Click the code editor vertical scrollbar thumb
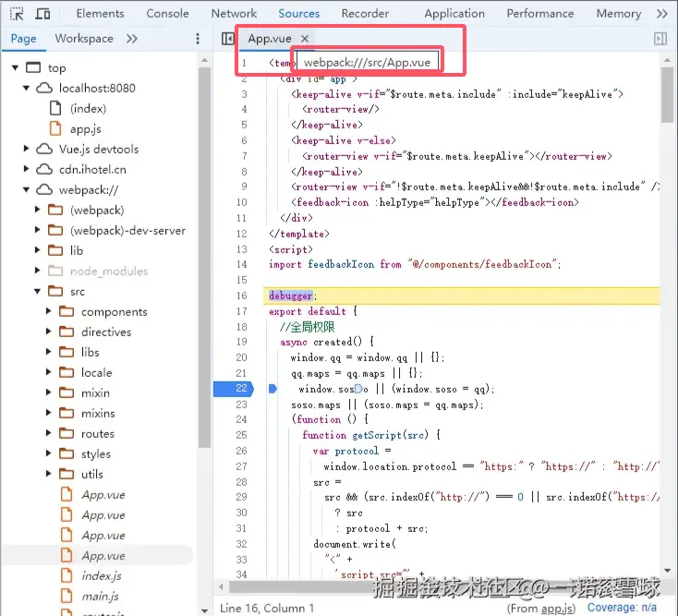 667,94
